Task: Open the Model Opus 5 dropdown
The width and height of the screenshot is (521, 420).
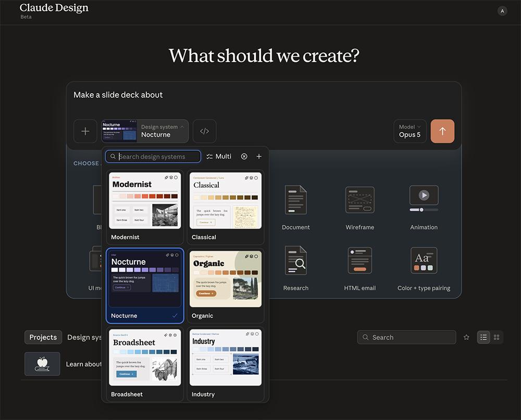Action: tap(410, 131)
